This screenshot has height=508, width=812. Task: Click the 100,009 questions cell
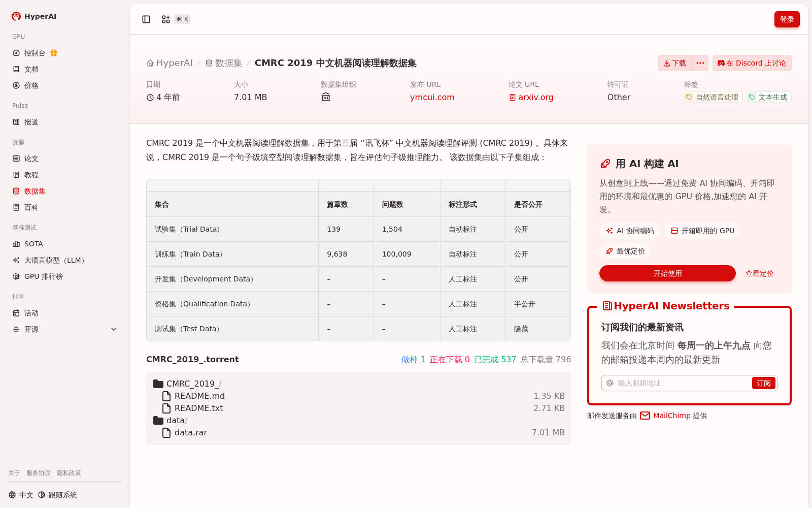click(407, 254)
